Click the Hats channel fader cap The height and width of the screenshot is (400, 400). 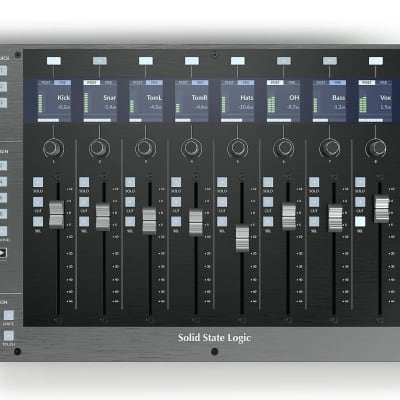[x=242, y=238]
